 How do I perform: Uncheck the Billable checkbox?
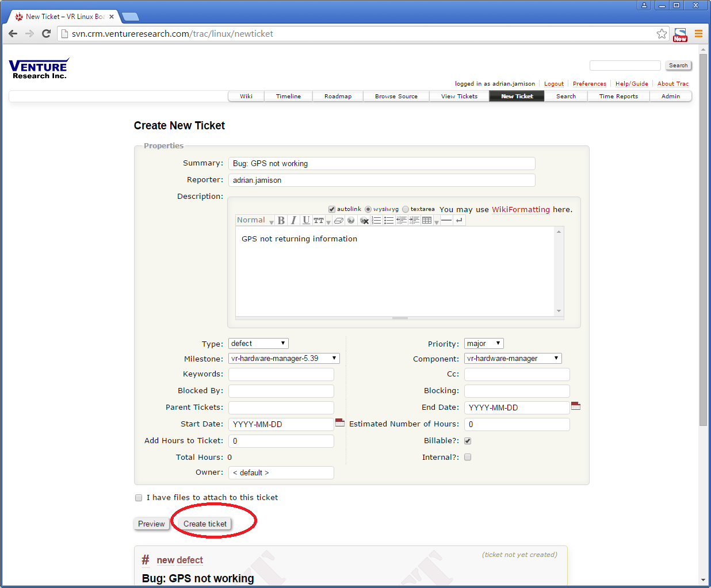pos(468,441)
